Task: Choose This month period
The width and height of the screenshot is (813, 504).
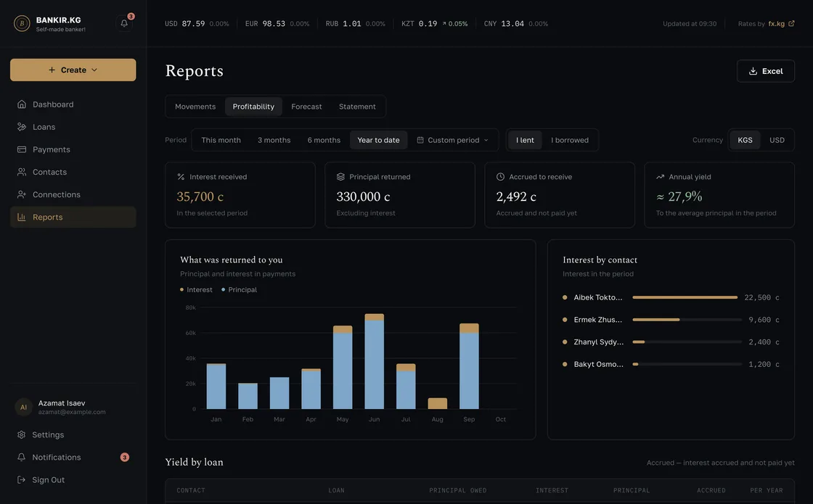Action: 221,140
